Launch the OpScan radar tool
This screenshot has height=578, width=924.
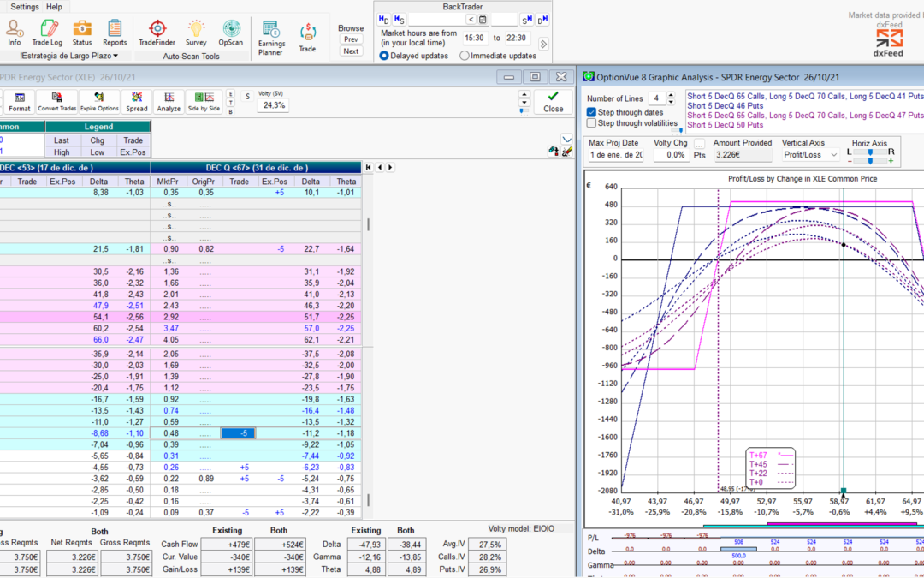230,32
